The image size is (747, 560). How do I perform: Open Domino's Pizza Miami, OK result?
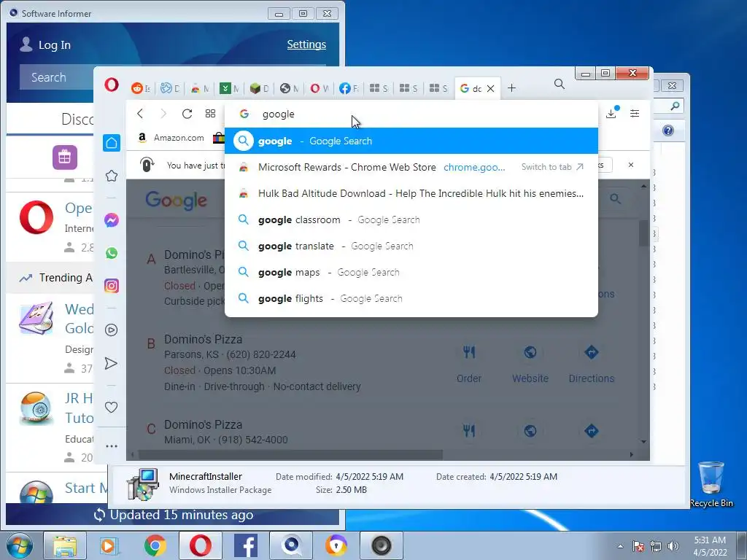203,424
